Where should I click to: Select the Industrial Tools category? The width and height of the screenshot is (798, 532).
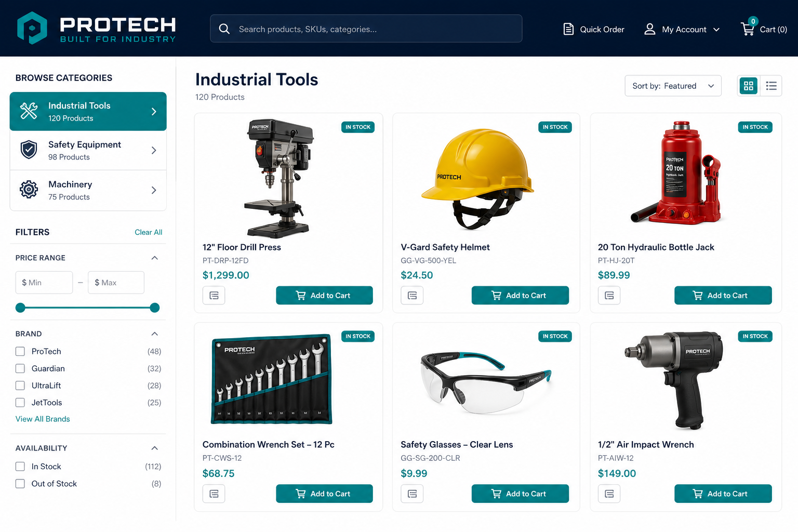(88, 112)
